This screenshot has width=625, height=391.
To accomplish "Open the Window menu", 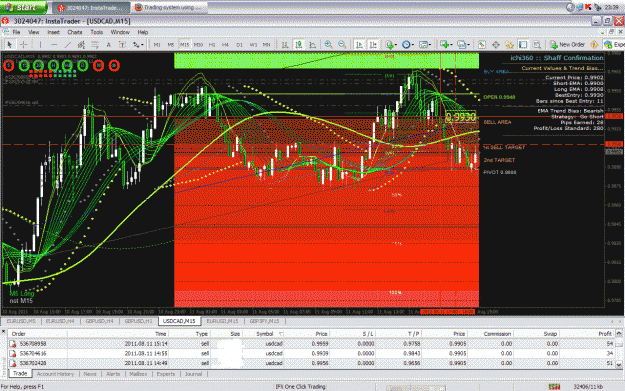I will tap(120, 32).
